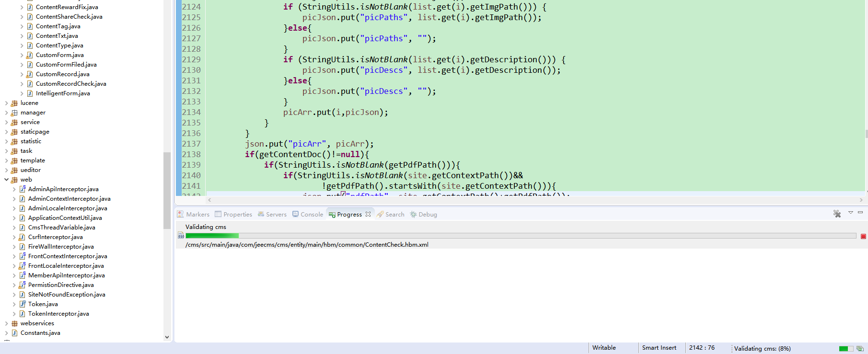Click the progress view icon in the status bar
Image resolution: width=868 pixels, height=354 pixels.
[860, 348]
